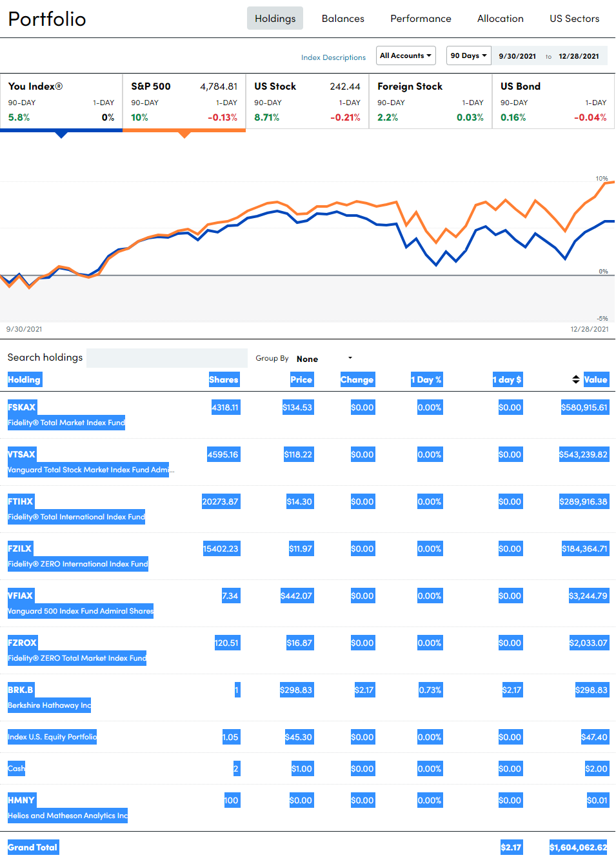Sort by the 1 Day % column
The image size is (616, 862).
point(426,380)
